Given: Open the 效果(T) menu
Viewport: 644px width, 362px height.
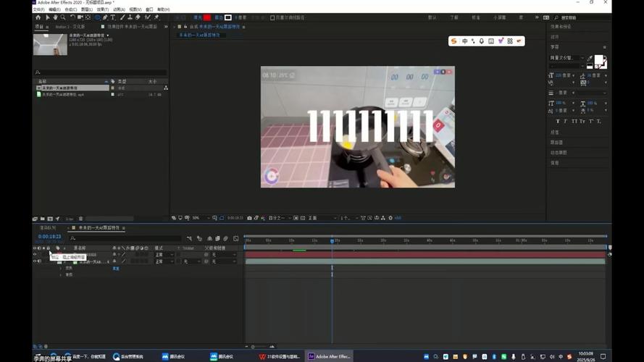Looking at the screenshot, I should (103, 9).
